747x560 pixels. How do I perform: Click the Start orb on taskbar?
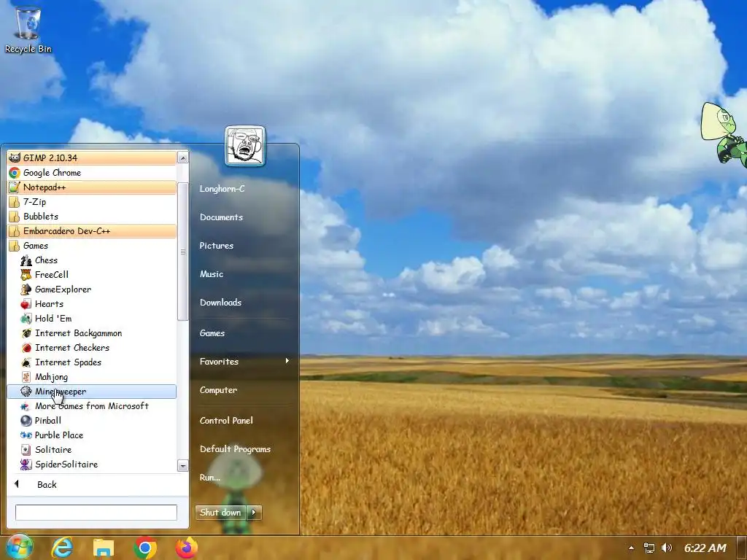[18, 548]
